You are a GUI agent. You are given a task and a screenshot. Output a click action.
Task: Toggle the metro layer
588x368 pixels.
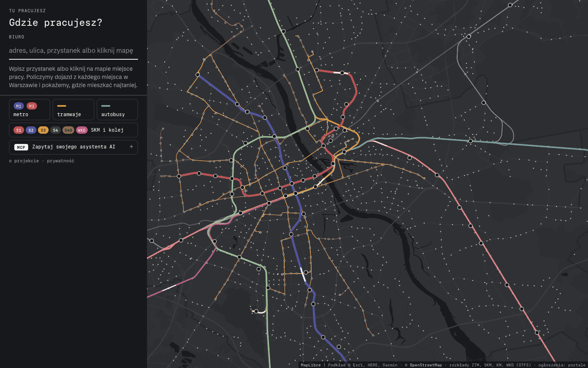[x=29, y=110]
